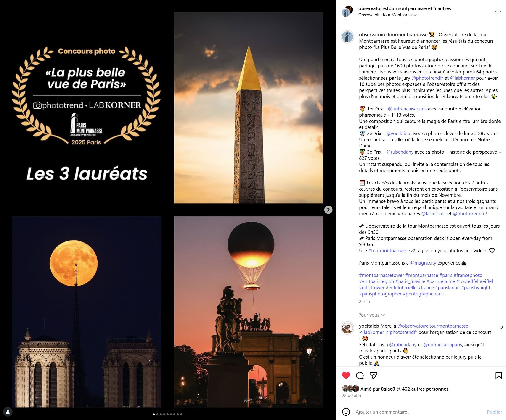This screenshot has width=506, height=420.
Task: Save the post with the bookmark icon
Action: (498, 375)
